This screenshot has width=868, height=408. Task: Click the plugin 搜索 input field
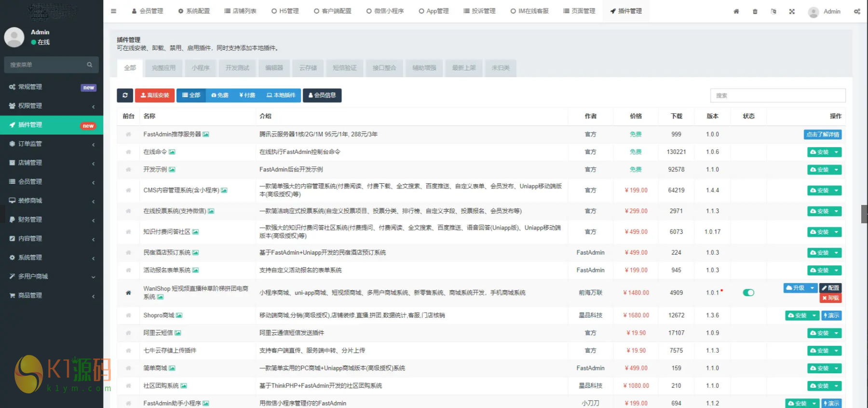pos(777,95)
